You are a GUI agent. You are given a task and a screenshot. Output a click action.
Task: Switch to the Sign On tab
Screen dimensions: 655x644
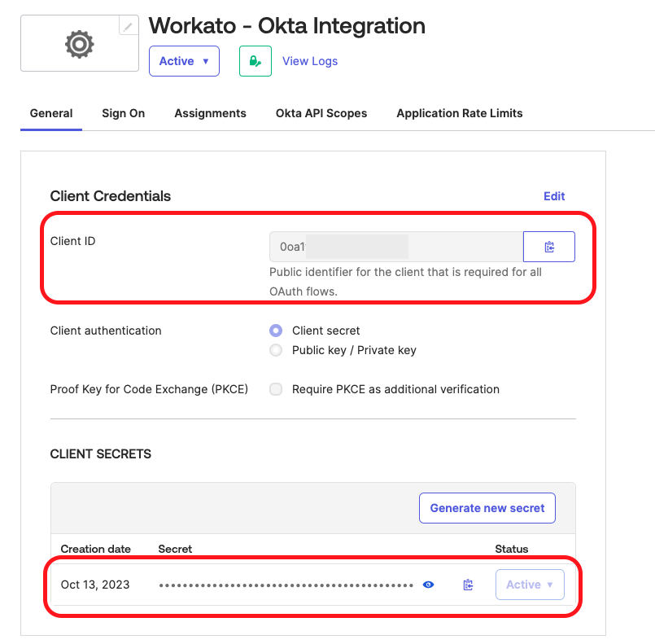[x=123, y=113]
